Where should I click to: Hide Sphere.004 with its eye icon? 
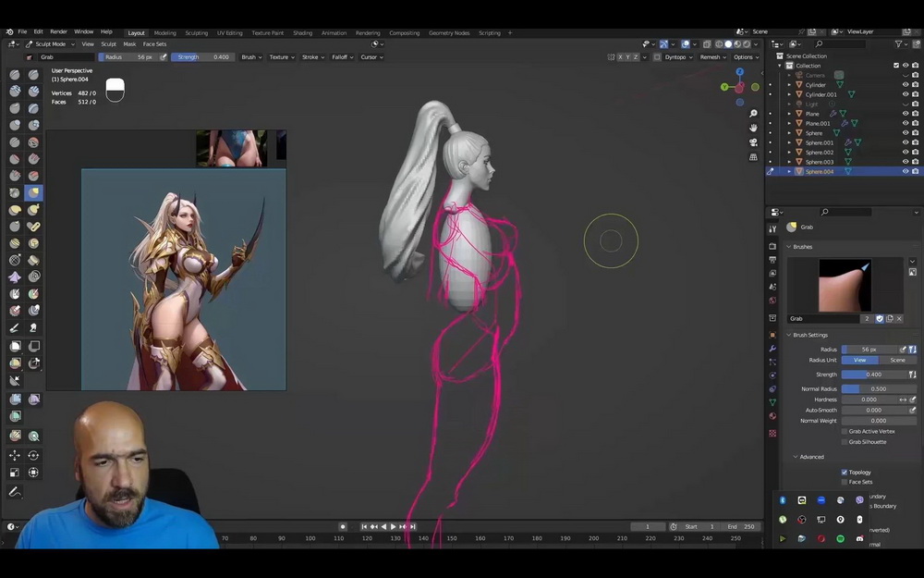906,172
